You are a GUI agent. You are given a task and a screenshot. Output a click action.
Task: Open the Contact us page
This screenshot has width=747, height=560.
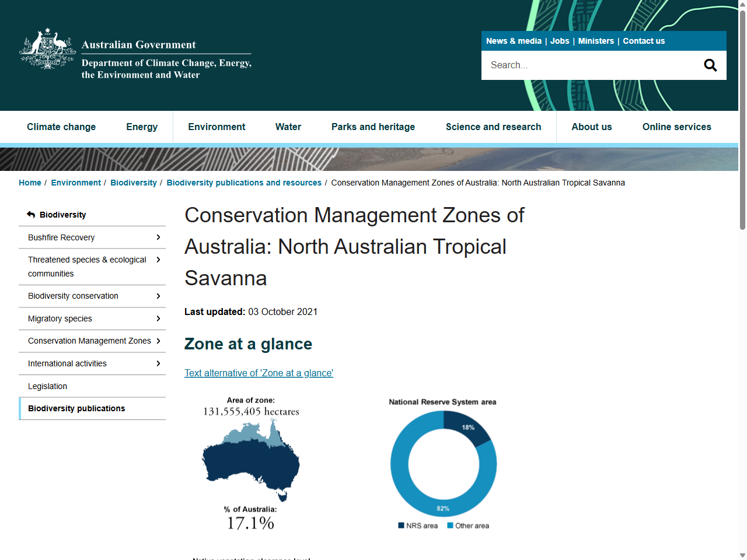click(644, 41)
